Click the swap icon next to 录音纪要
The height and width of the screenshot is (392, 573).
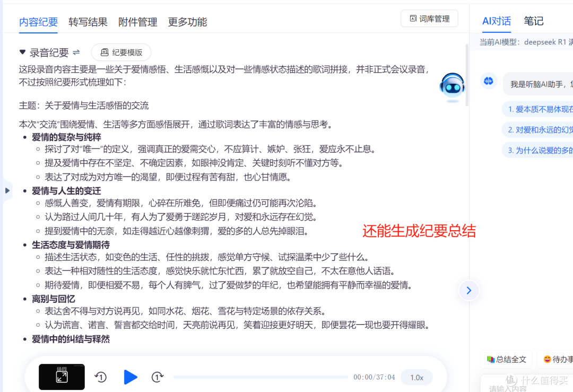click(76, 52)
